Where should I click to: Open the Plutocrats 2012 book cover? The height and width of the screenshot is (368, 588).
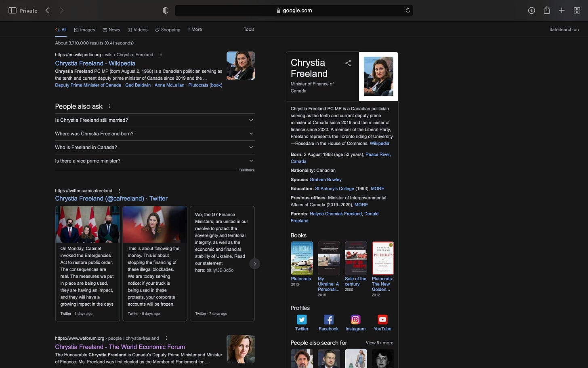[302, 258]
